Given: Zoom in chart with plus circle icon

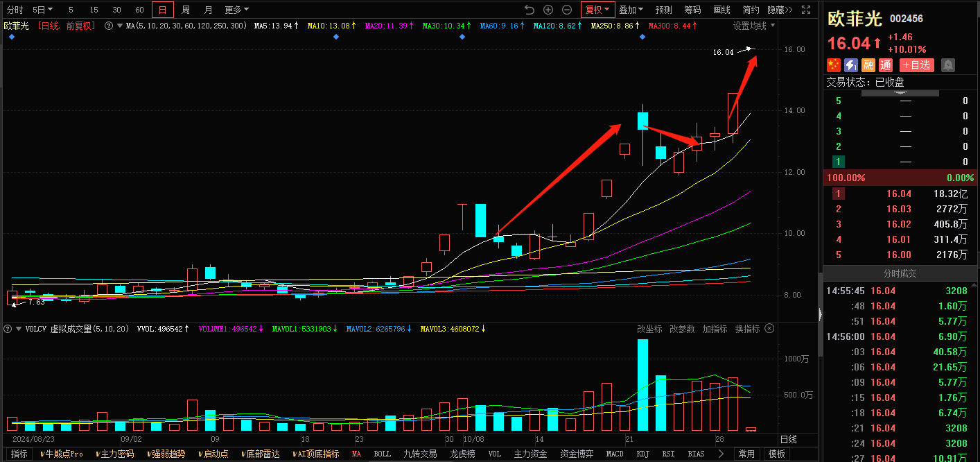Looking at the screenshot, I should [x=548, y=10].
